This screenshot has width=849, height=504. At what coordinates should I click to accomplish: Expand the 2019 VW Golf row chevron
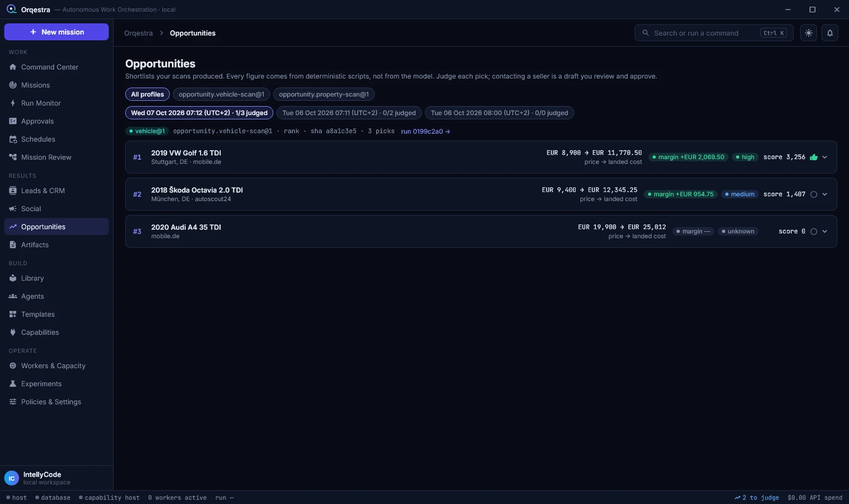(825, 157)
